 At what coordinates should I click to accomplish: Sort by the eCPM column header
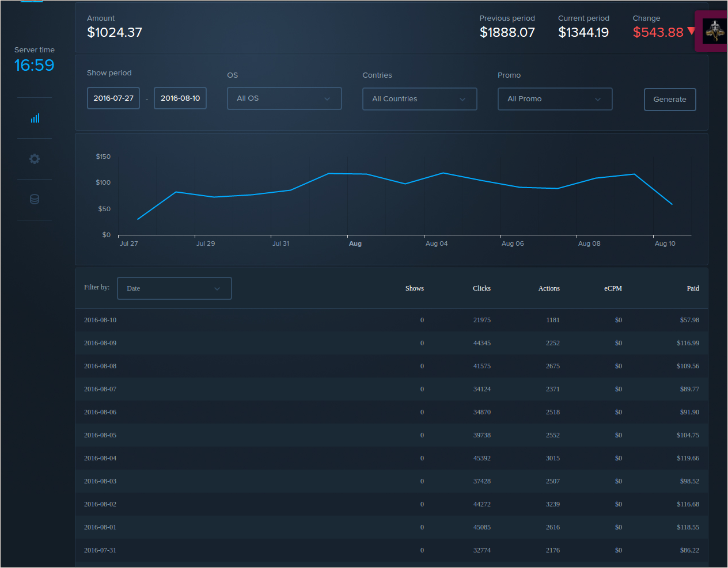(x=613, y=288)
